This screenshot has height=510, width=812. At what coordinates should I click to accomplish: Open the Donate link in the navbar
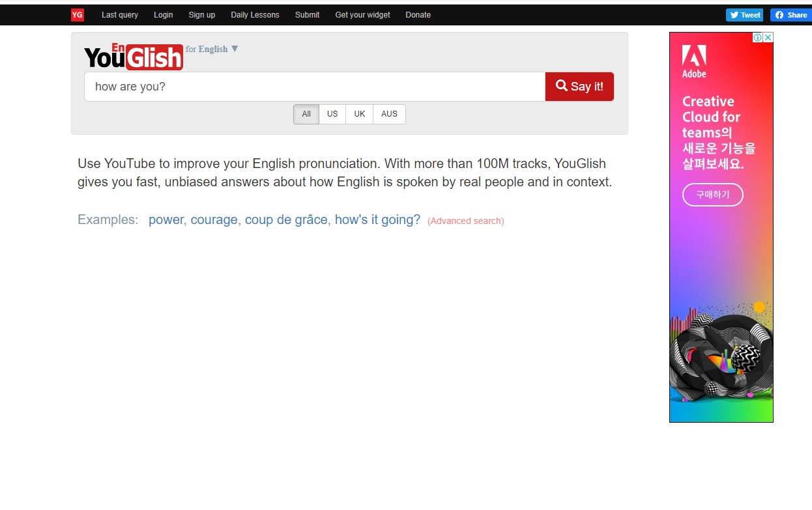coord(418,15)
